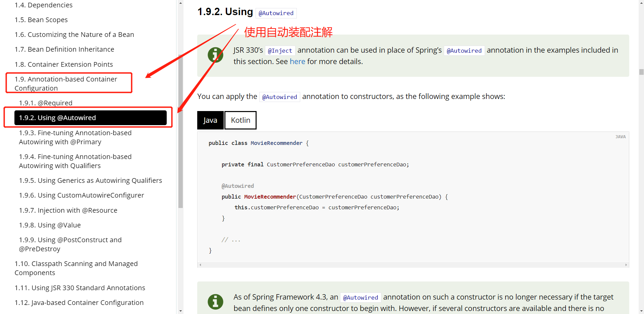Click the info icon beside the JSR 330 note
Screen dimensions: 644x314
(x=215, y=55)
